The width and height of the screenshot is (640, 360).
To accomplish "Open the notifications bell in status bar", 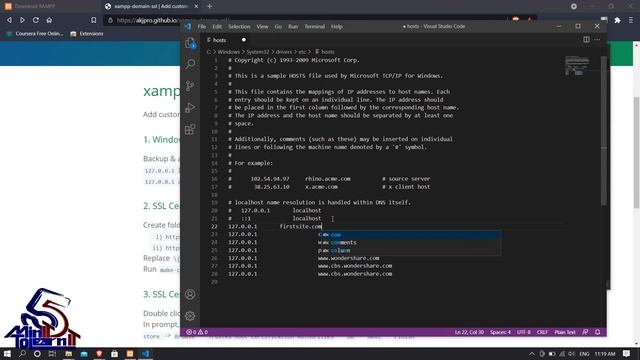I will point(598,332).
